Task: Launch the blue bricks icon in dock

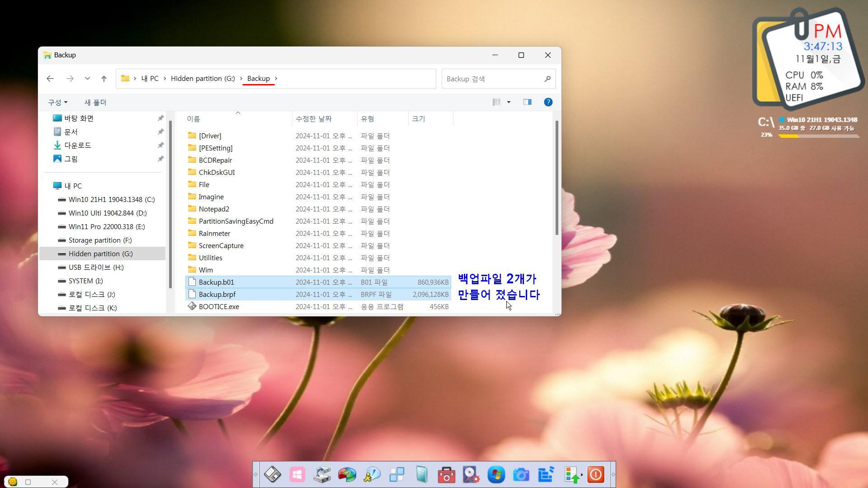Action: [x=546, y=474]
